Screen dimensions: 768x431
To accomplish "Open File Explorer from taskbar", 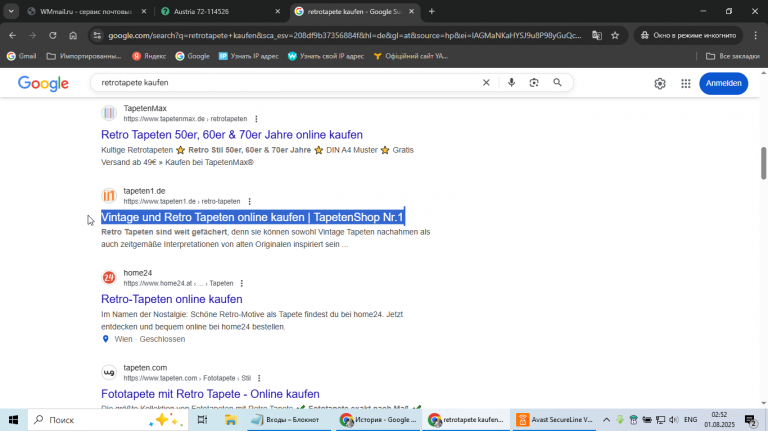I will tap(230, 420).
